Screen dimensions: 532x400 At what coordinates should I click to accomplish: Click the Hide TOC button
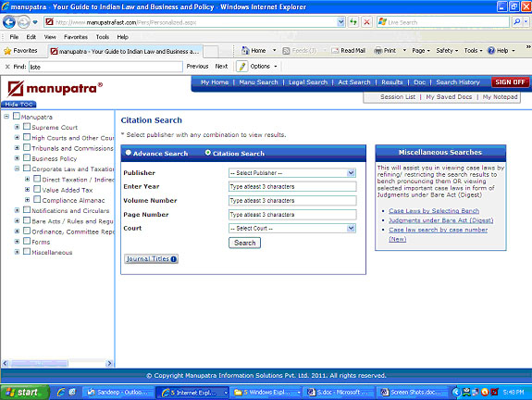pos(19,105)
